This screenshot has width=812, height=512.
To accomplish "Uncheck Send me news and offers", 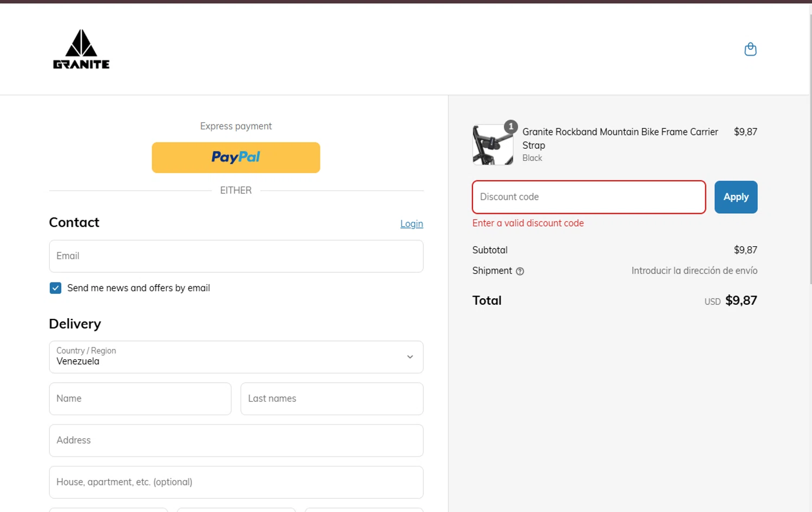I will (x=55, y=288).
